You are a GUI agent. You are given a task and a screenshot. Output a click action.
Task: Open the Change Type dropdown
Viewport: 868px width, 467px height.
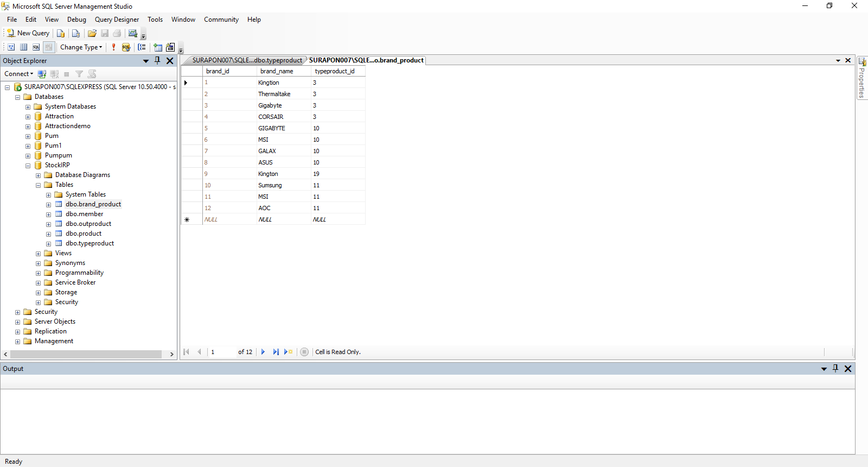(81, 47)
